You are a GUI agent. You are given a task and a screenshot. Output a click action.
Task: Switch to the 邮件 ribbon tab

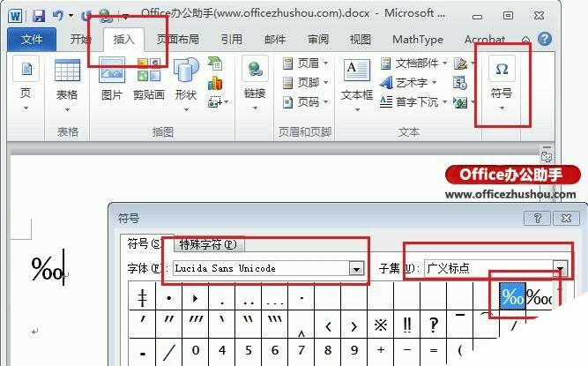pos(275,40)
